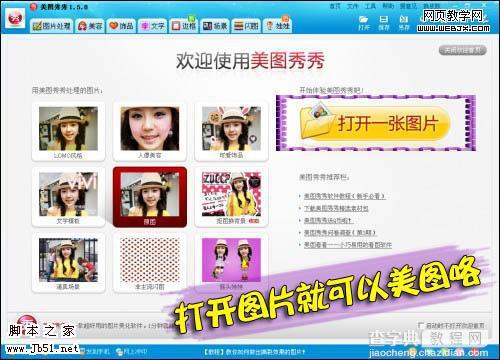Click the gray close-welcome-page button
This screenshot has height=360, width=500.
tap(463, 50)
